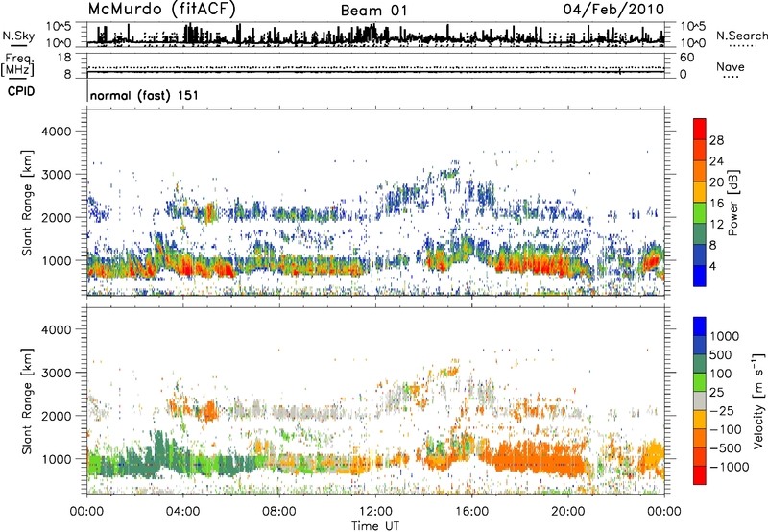Pick the gray segment of Velocity colorbar
The image size is (768, 532).
point(700,401)
